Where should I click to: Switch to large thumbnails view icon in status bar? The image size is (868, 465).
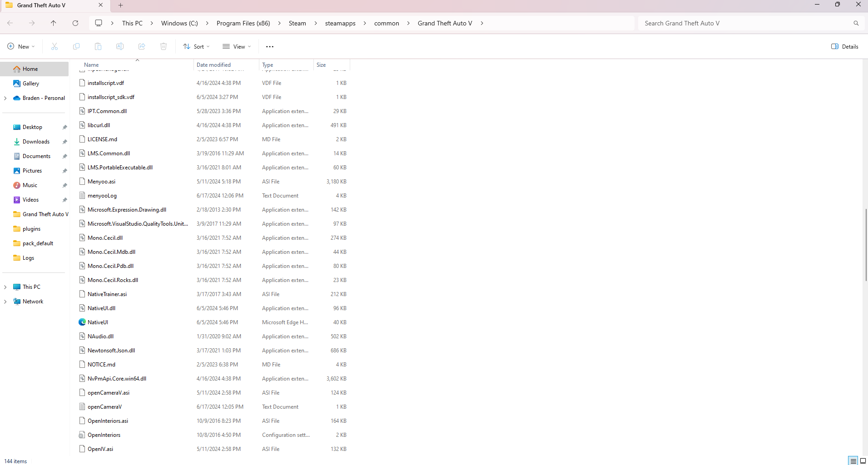(x=863, y=460)
